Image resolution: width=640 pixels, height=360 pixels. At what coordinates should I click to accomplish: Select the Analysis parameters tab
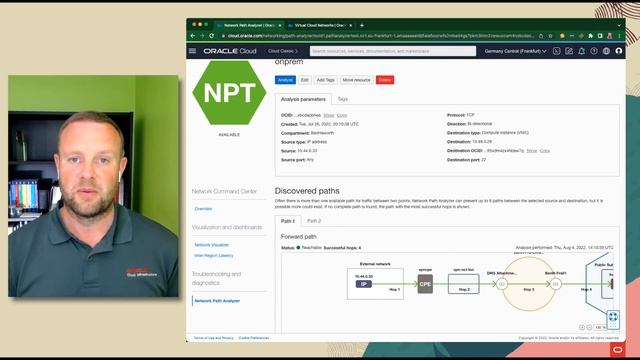[303, 99]
